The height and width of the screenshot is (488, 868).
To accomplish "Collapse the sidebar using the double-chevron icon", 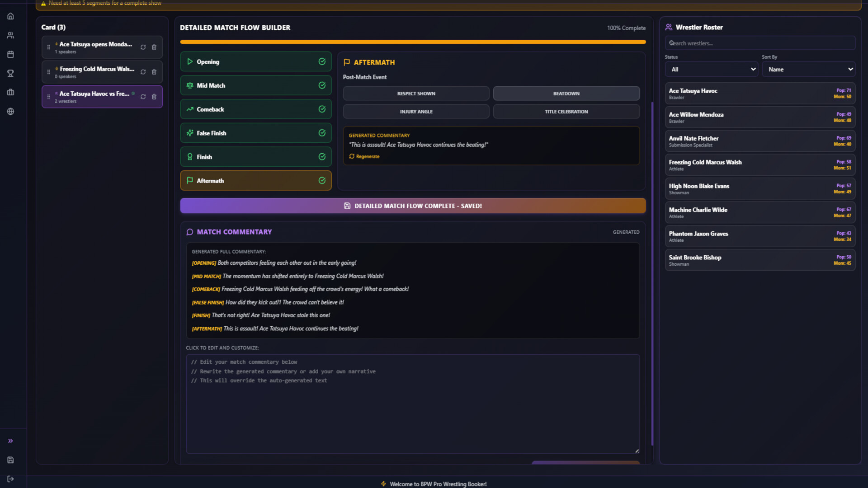I will pos(10,441).
